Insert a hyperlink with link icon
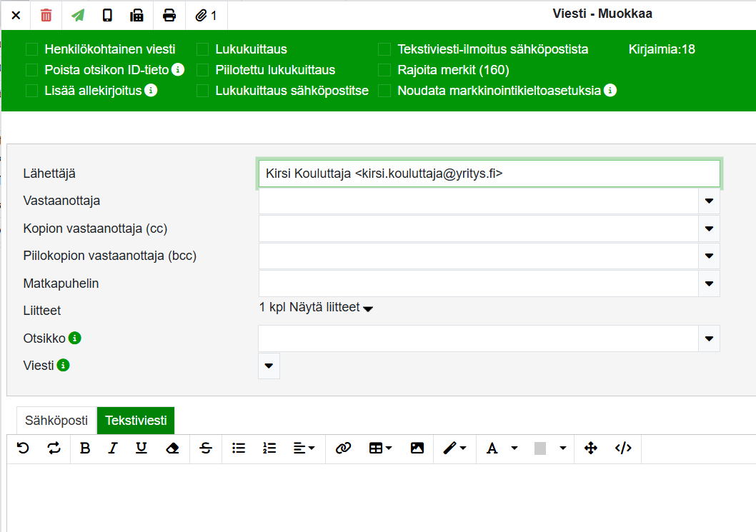Viewport: 756px width, 532px height. [x=343, y=448]
